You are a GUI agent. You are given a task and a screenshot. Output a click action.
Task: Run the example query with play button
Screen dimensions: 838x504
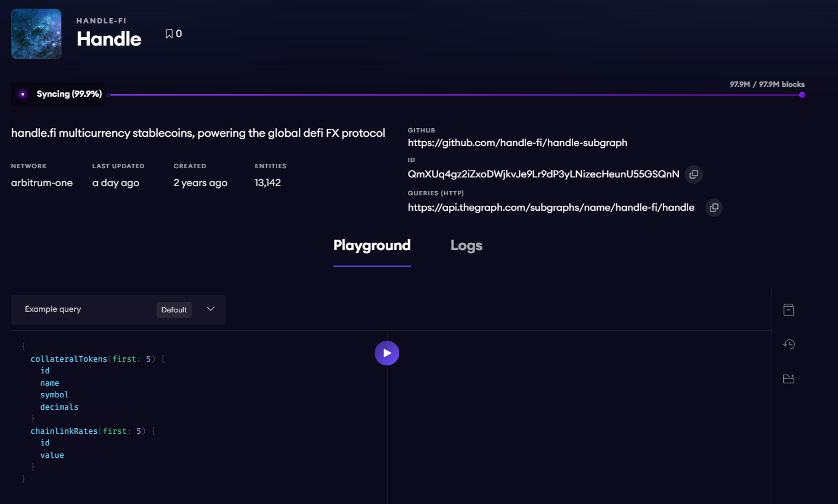387,353
